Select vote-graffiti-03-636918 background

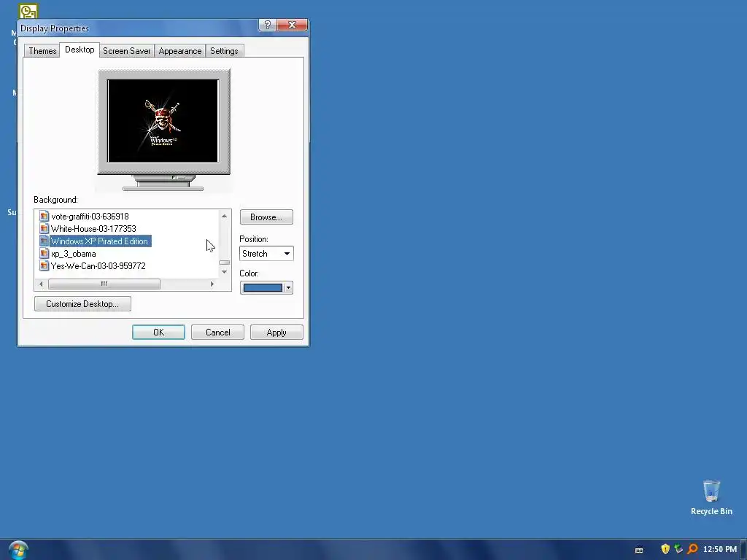point(90,216)
